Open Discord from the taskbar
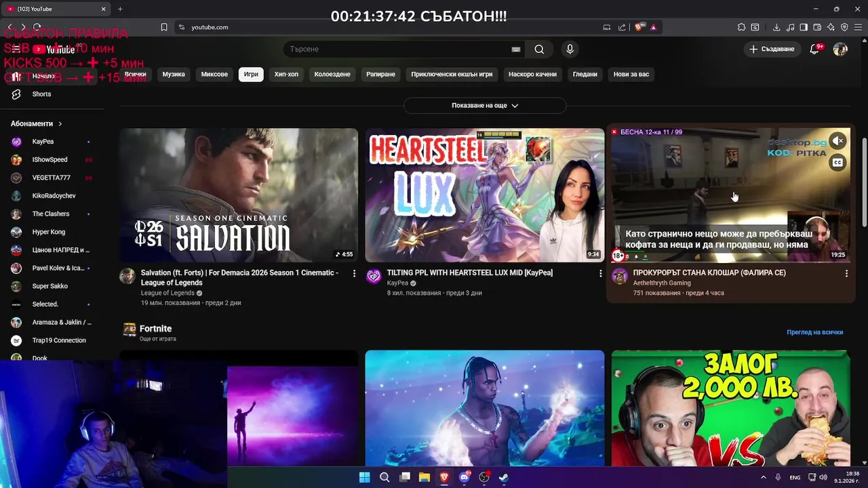This screenshot has height=488, width=868. [465, 477]
